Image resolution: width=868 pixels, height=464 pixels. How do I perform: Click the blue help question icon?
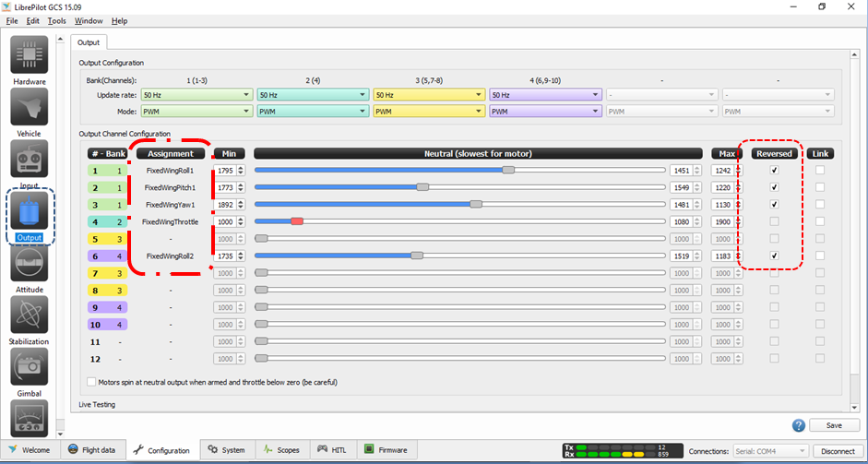click(x=799, y=425)
